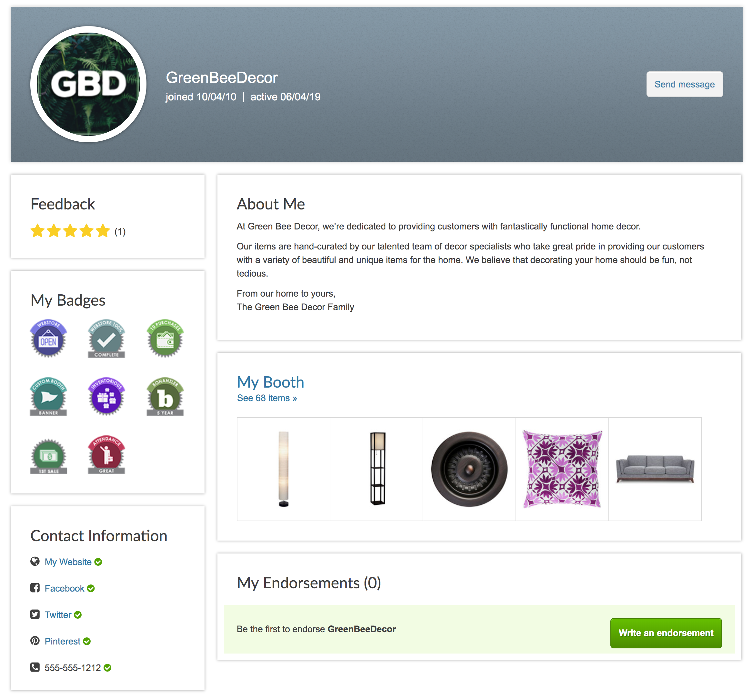
Task: Click the five-star feedback rating
Action: click(x=70, y=231)
